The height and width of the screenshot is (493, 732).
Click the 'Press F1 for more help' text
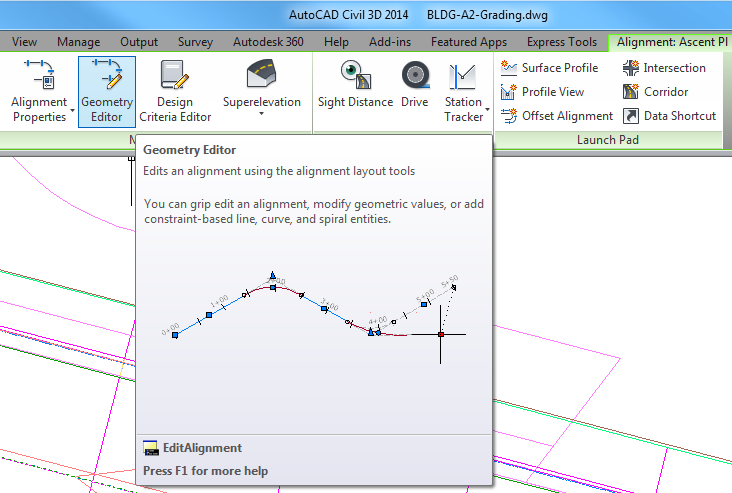205,471
